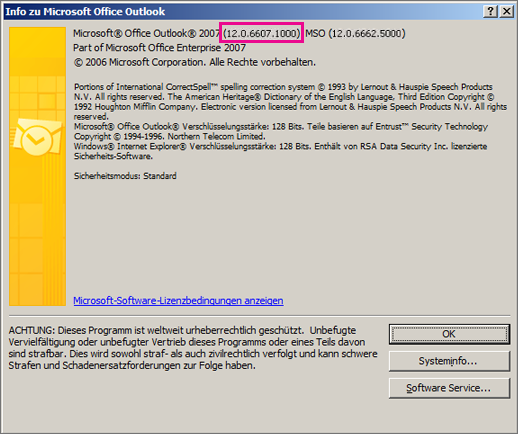Close the Info zu Microsoft Office Outlook dialog
This screenshot has height=434, width=518.
point(507,11)
